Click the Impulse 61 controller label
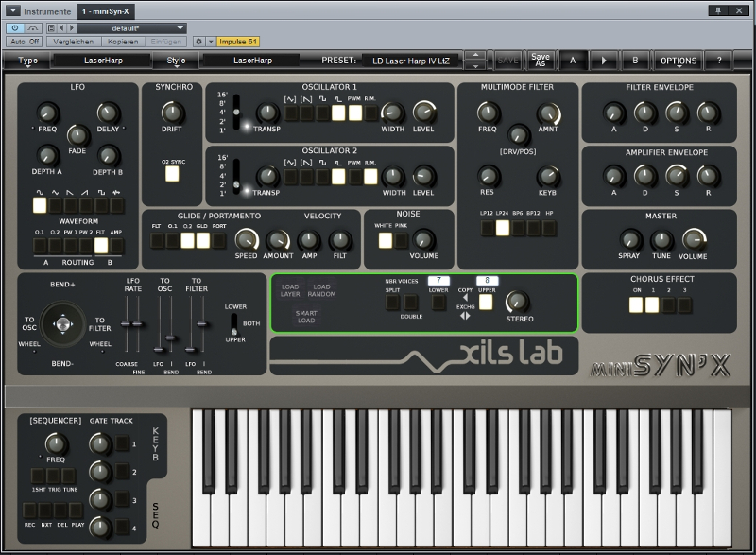Screen dimensions: 756x555 tap(238, 42)
